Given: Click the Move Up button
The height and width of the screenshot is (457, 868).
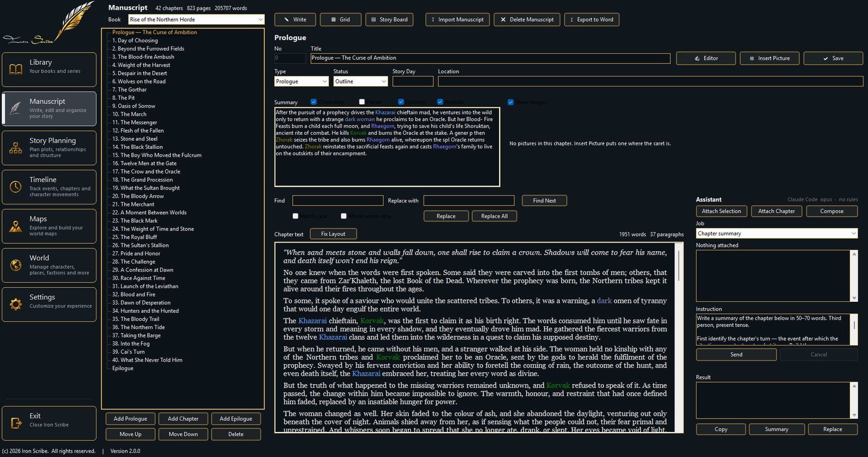Looking at the screenshot, I should click(130, 434).
